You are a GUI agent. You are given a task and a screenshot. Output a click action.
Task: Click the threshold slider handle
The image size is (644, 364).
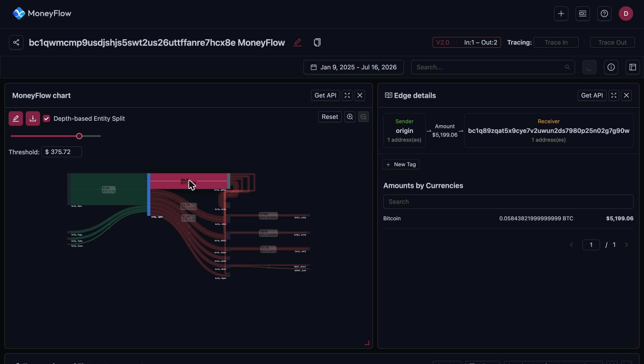pos(79,136)
